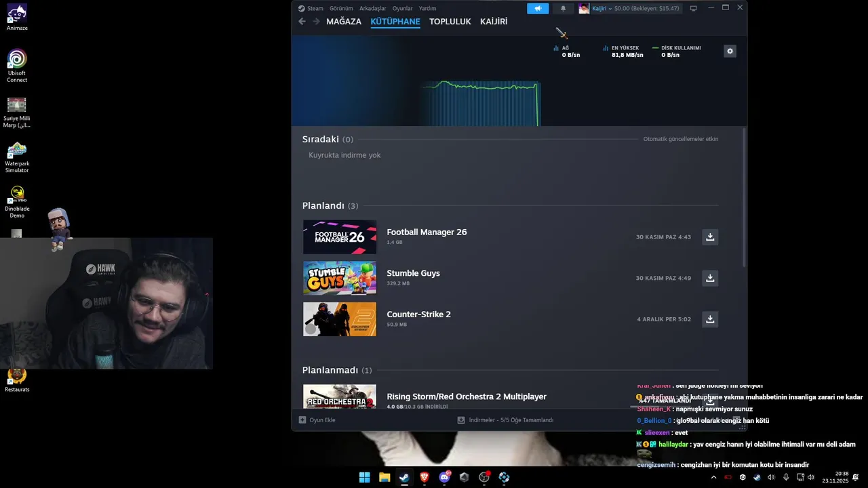
Task: Click the forward navigation arrow
Action: click(x=316, y=22)
